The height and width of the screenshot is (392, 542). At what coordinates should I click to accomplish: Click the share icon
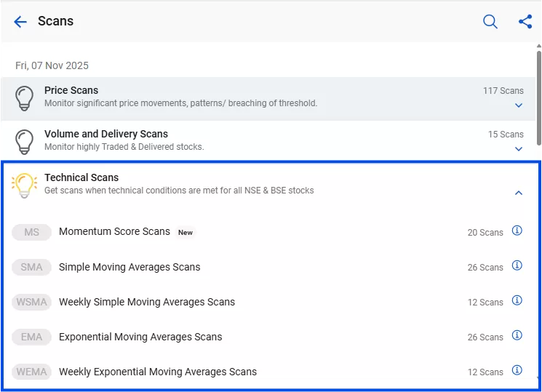pyautogui.click(x=525, y=22)
